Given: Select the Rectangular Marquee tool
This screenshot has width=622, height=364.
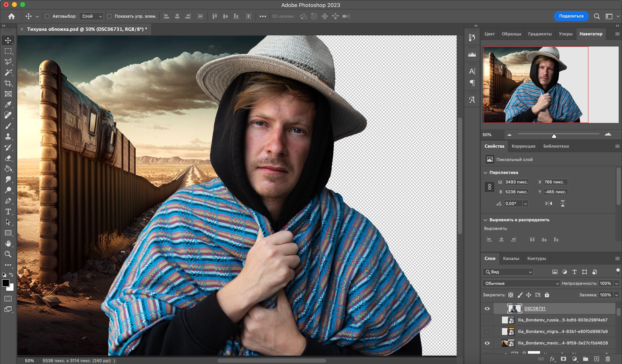Looking at the screenshot, I should [x=8, y=51].
